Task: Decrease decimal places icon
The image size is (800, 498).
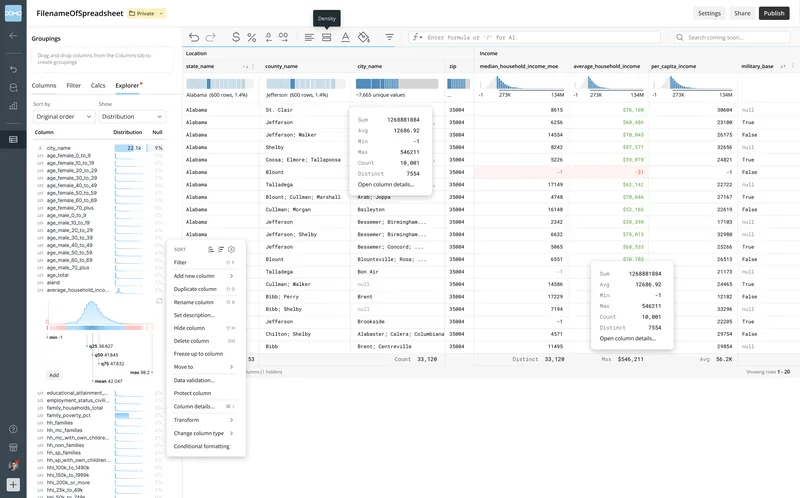Action: coord(268,37)
